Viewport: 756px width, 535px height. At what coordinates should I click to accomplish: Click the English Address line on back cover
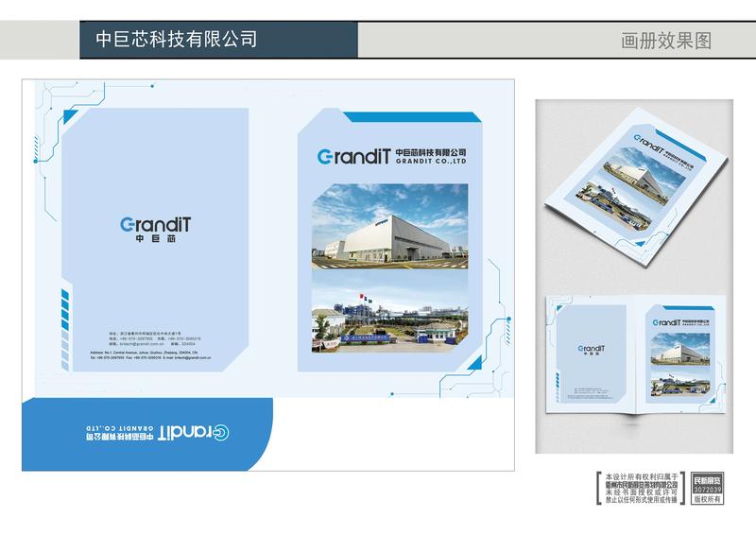tap(144, 354)
